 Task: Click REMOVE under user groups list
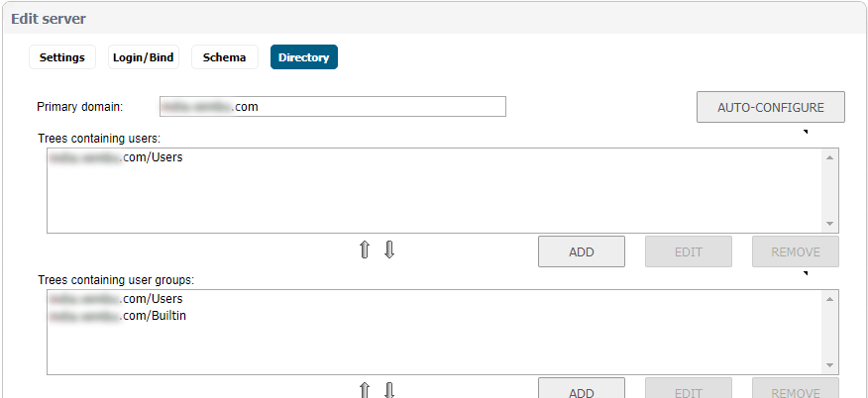[796, 389]
